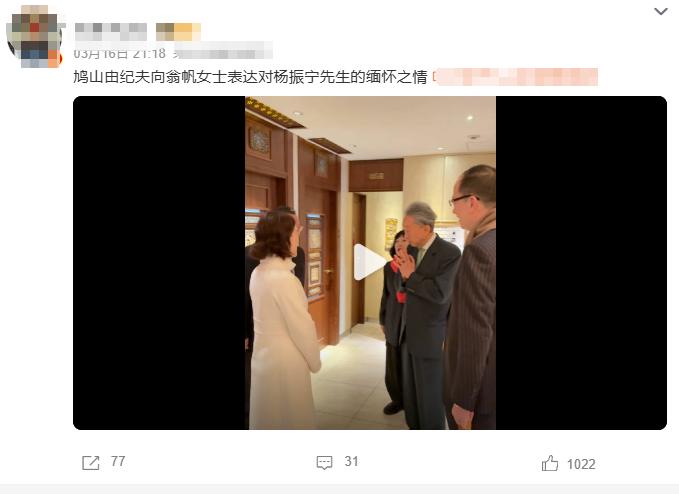Click the glasses-wearing man in video frame
The width and height of the screenshot is (679, 494).
click(471, 297)
